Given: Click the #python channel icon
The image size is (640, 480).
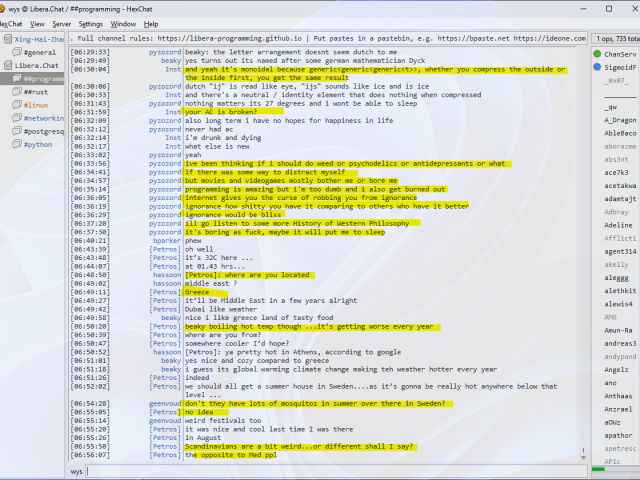Looking at the screenshot, I should 15,144.
